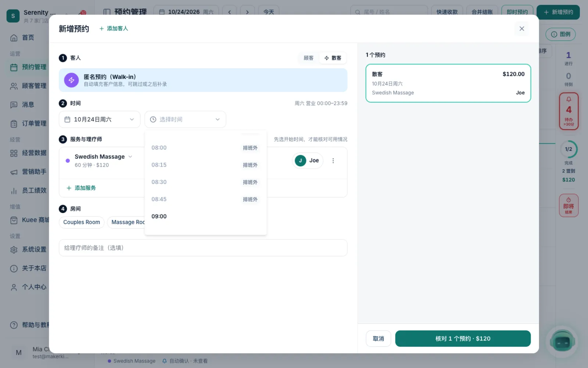The height and width of the screenshot is (368, 588).
Task: Open 关于本店 in the sidebar
Action: (28, 268)
